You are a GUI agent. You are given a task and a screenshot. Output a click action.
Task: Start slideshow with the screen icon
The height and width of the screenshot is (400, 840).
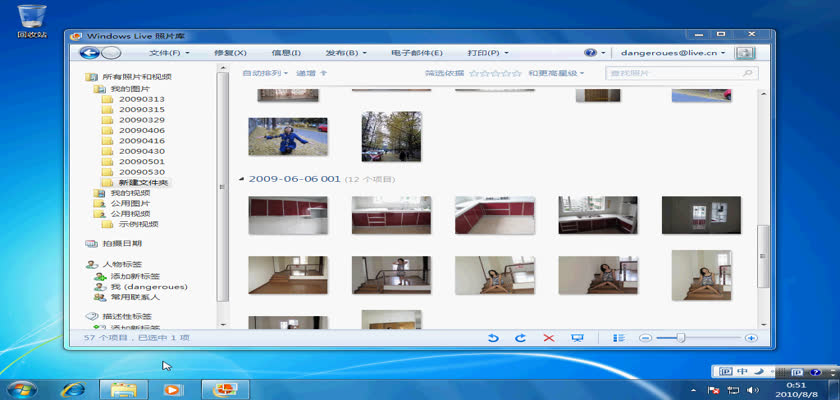point(577,339)
